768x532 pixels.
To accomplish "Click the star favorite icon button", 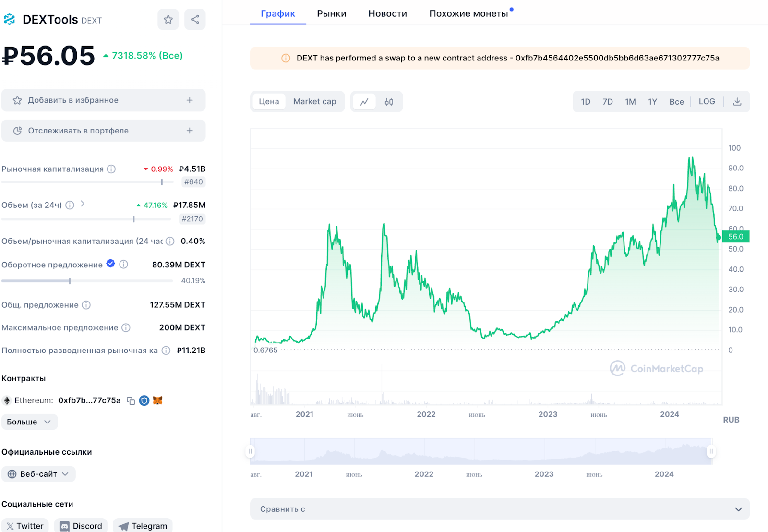I will pyautogui.click(x=168, y=20).
